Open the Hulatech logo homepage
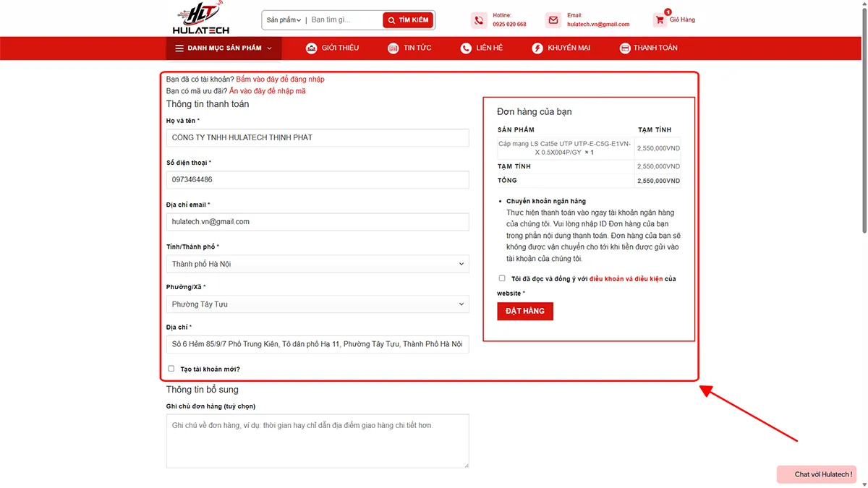 click(201, 18)
